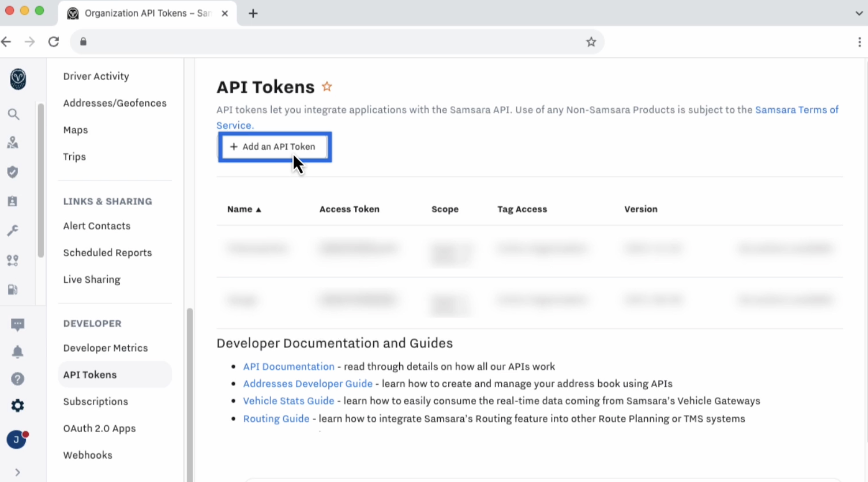
Task: Select Webhooks in the Developer menu
Action: tap(88, 455)
